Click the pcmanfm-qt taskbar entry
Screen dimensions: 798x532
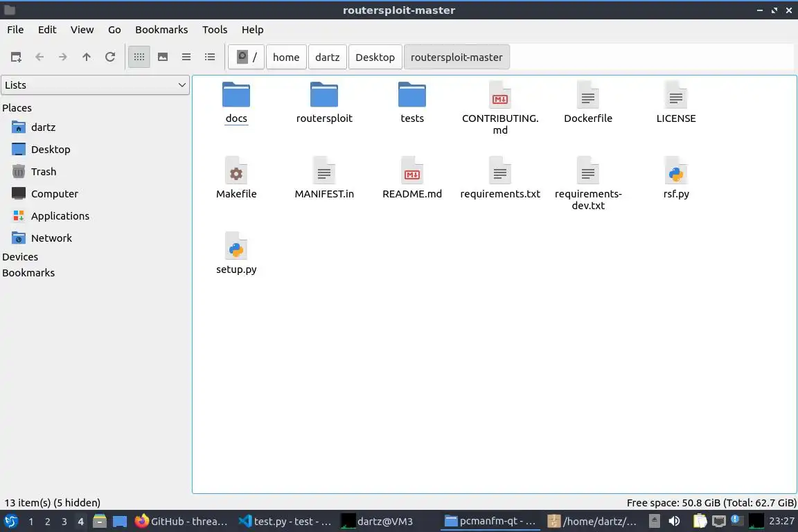pos(490,522)
